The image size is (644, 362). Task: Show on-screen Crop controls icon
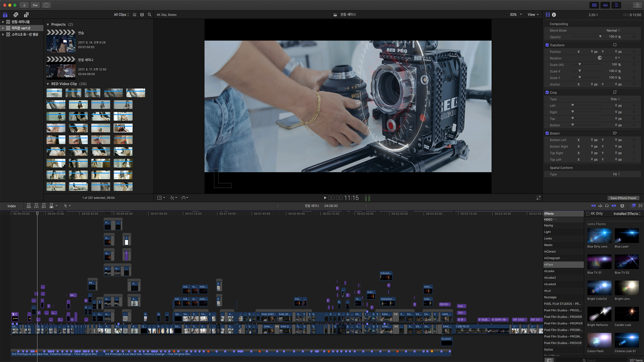[615, 93]
